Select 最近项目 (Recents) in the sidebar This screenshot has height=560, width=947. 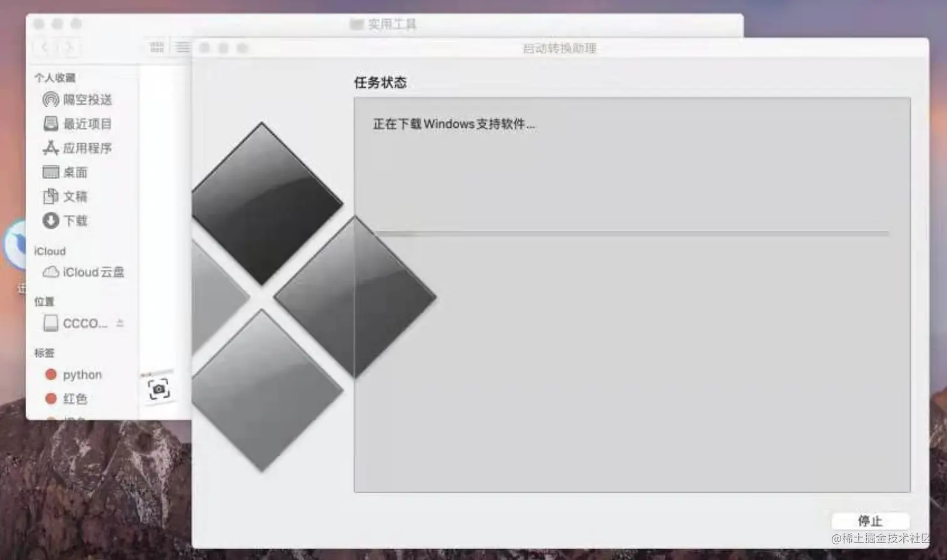coord(87,123)
